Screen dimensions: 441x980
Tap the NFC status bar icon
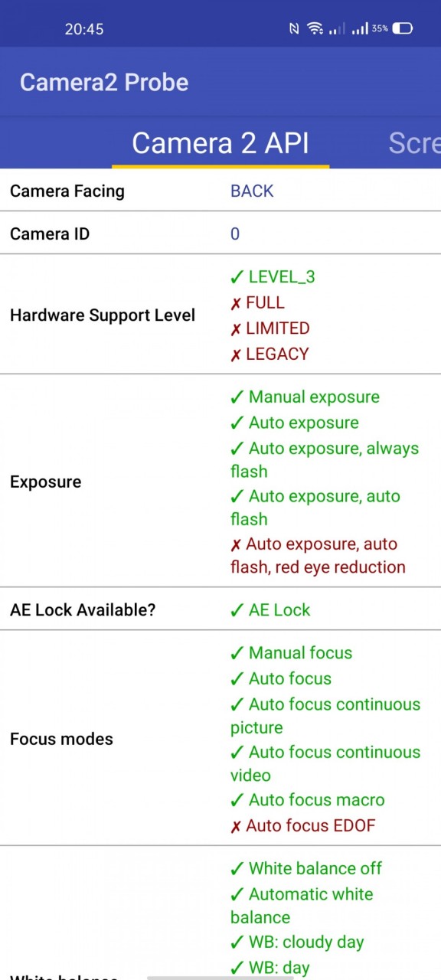[x=295, y=29]
